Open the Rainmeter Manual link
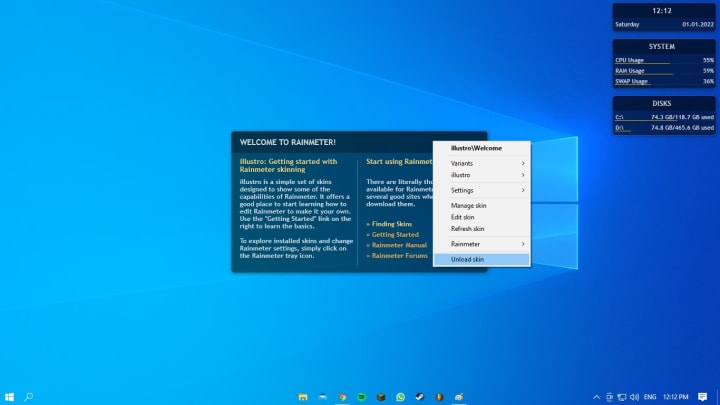This screenshot has height=405, width=720. [397, 245]
